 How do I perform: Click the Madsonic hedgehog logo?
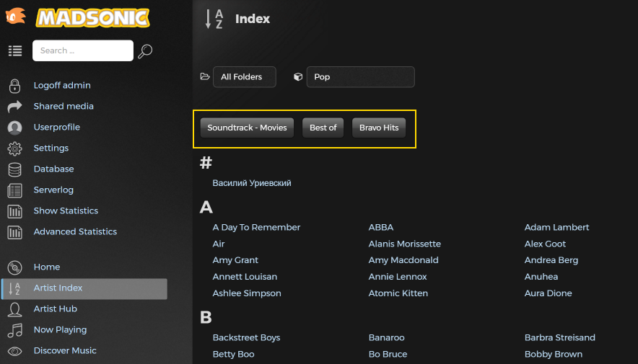tap(15, 16)
